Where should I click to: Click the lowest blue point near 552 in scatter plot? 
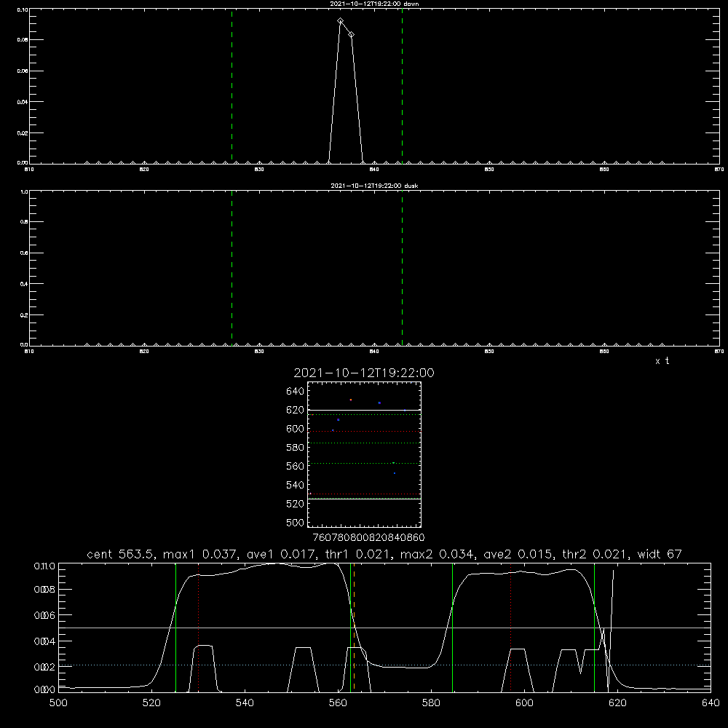point(395,473)
